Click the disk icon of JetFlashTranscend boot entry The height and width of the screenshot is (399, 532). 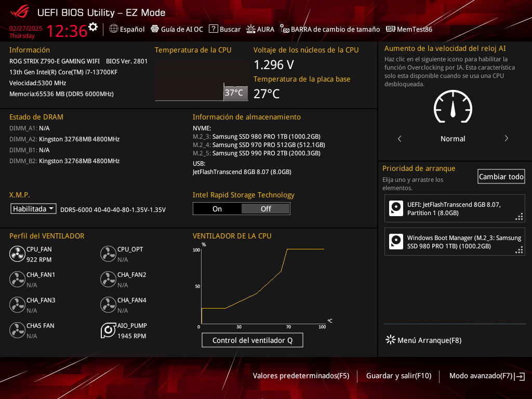click(x=396, y=208)
